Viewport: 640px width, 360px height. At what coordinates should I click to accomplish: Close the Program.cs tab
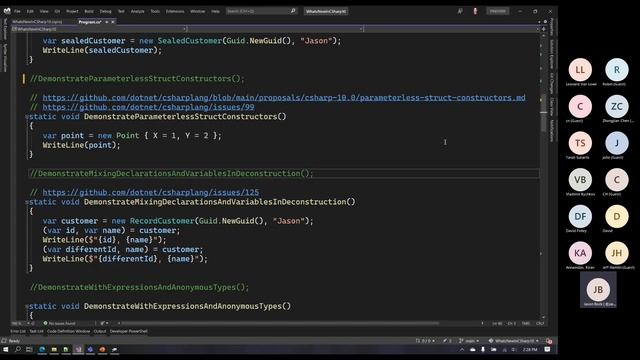tap(113, 22)
